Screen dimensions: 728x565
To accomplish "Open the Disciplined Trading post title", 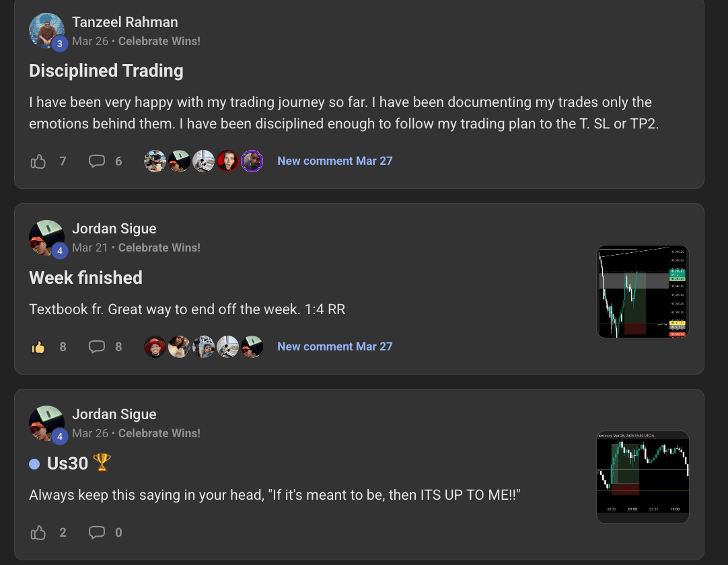I will [106, 71].
